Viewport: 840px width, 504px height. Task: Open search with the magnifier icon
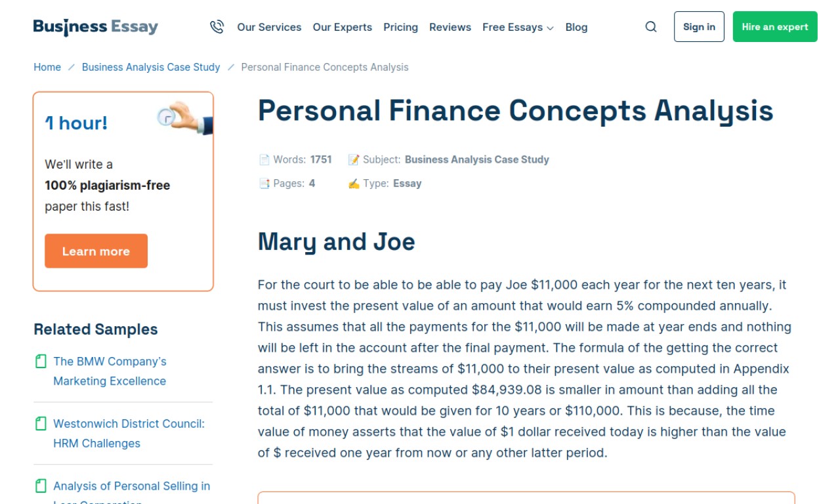coord(651,27)
